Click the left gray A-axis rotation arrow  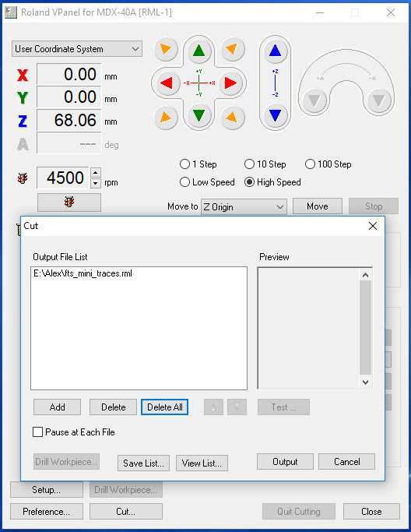(314, 100)
